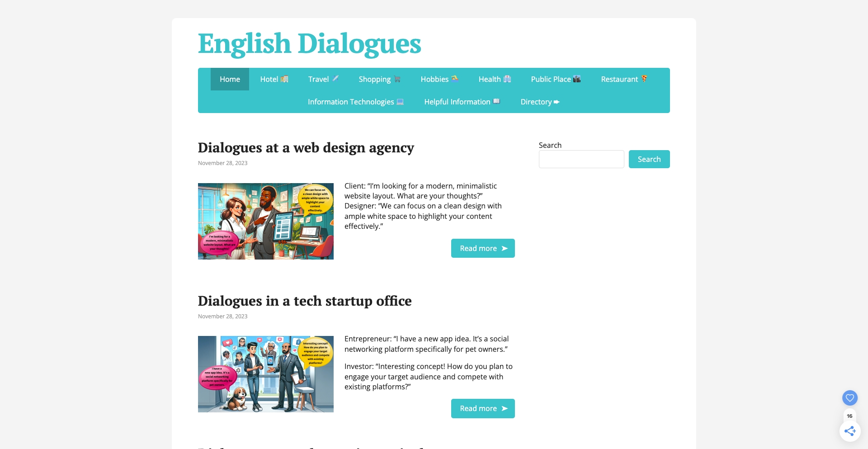Image resolution: width=868 pixels, height=449 pixels.
Task: Open the share options via the share icon
Action: [850, 431]
